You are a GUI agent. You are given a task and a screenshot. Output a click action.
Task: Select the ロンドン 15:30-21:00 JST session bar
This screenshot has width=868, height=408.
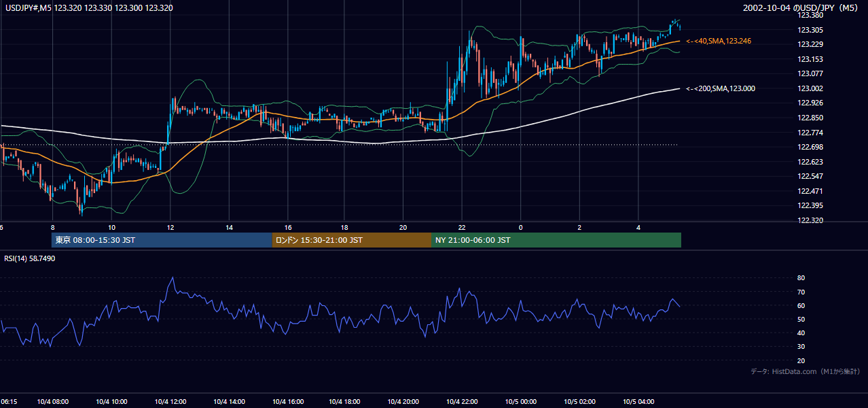pyautogui.click(x=352, y=240)
